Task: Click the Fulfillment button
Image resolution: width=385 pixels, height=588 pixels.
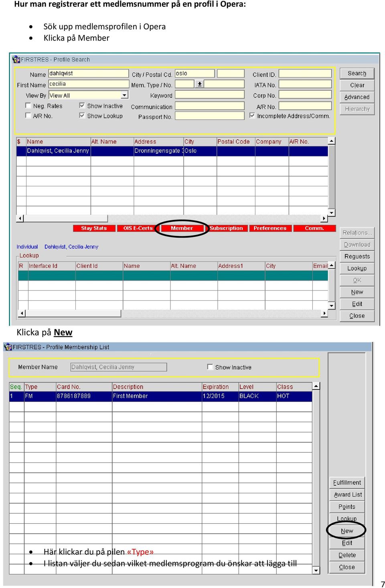Action: [347, 483]
